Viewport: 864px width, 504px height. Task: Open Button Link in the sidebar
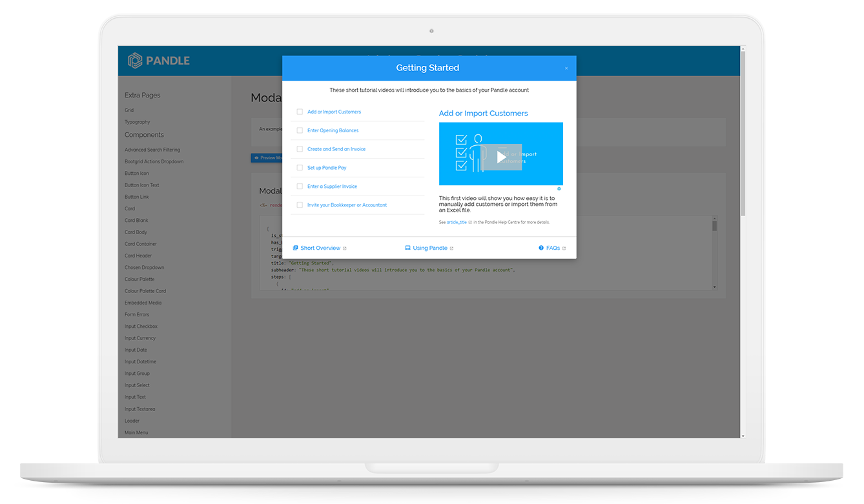(136, 197)
